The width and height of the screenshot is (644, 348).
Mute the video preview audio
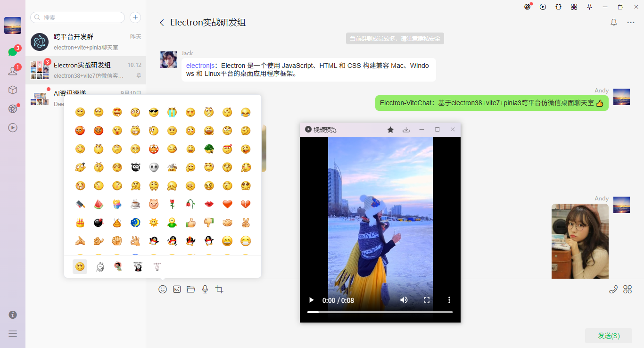(404, 300)
